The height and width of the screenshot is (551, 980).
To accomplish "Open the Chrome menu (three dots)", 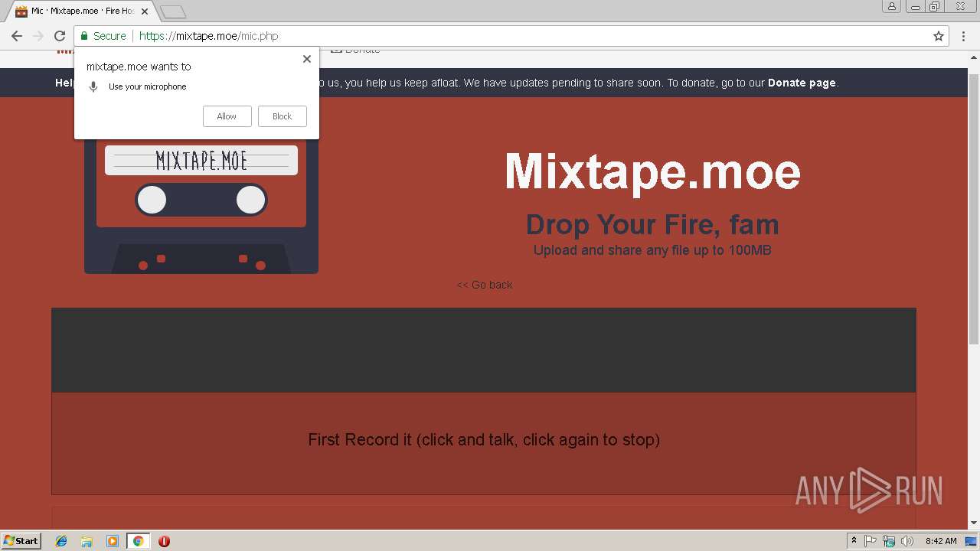I will 963,36.
